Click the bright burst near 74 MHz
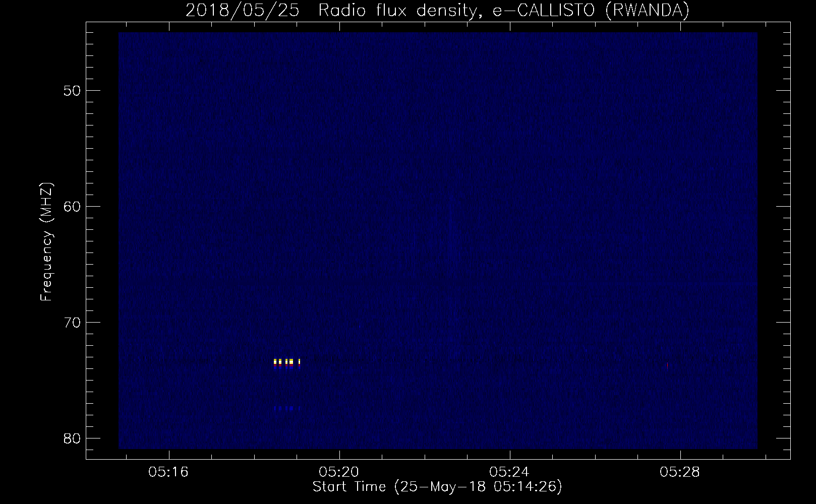This screenshot has height=504, width=816. 287,364
